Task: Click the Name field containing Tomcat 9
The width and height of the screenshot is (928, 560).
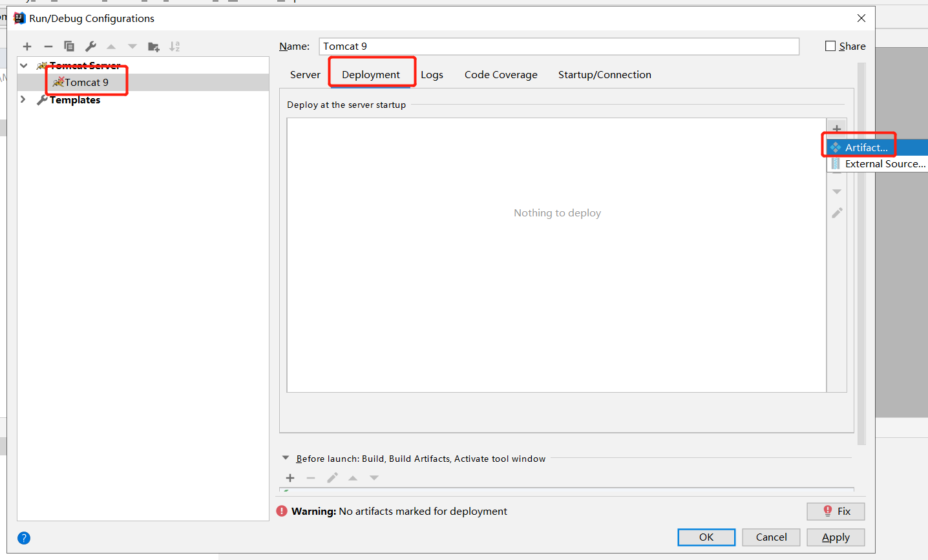Action: pyautogui.click(x=559, y=47)
